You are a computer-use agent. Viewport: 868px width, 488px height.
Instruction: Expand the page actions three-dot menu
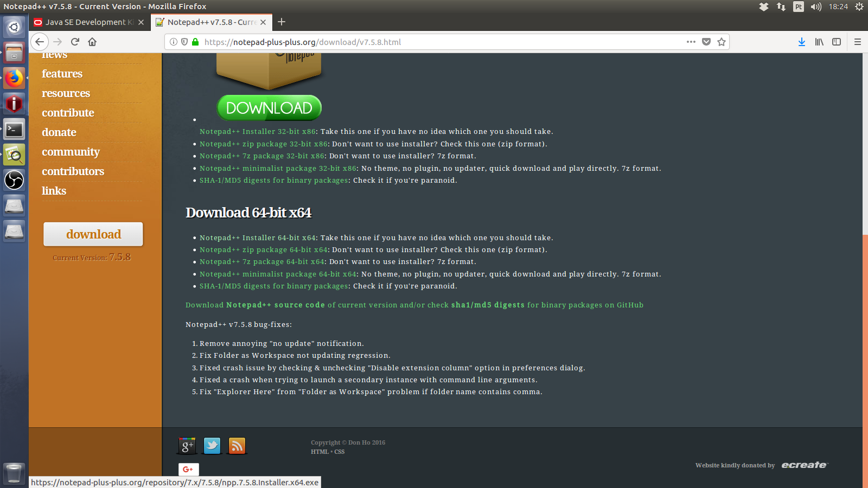tap(691, 42)
